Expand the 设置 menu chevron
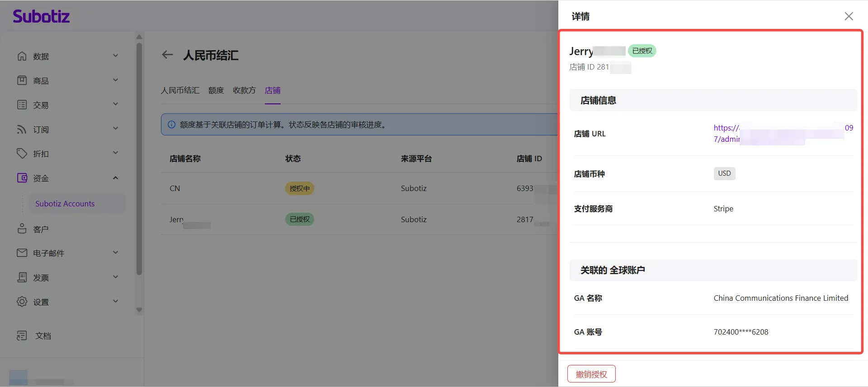The image size is (868, 387). pyautogui.click(x=115, y=301)
